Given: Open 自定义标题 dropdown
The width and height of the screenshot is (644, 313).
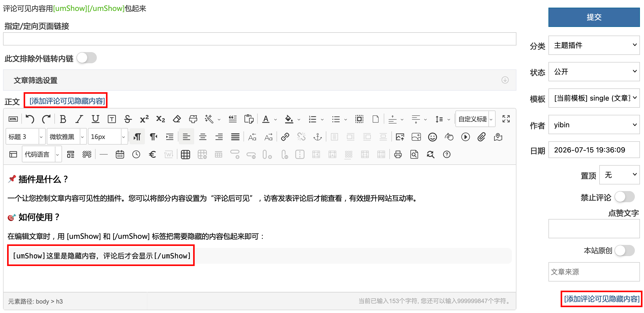Looking at the screenshot, I should click(476, 119).
